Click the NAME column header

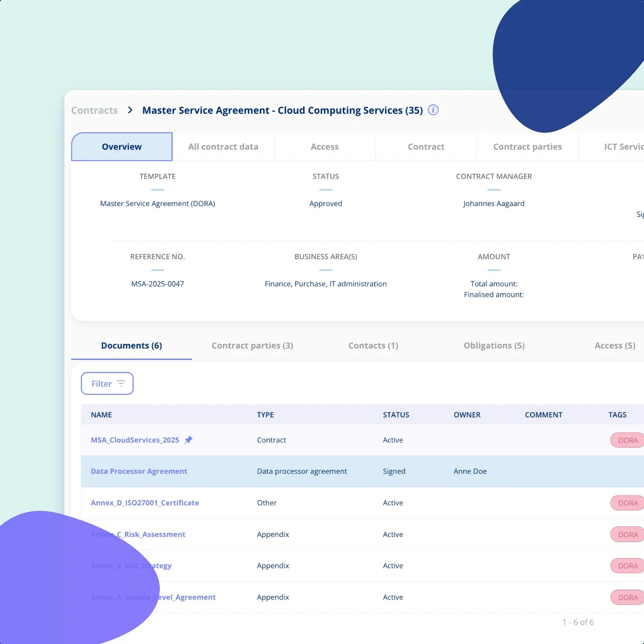click(x=101, y=415)
